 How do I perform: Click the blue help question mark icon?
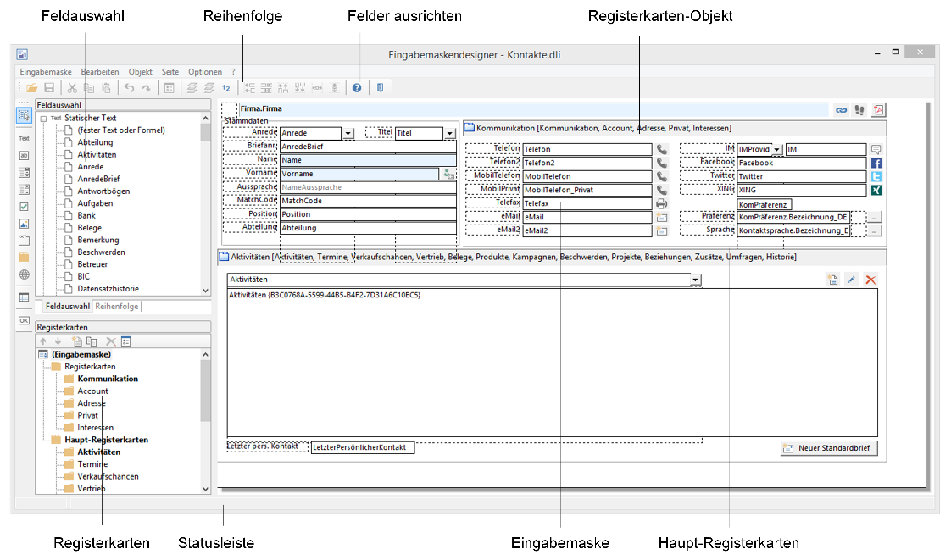click(357, 88)
